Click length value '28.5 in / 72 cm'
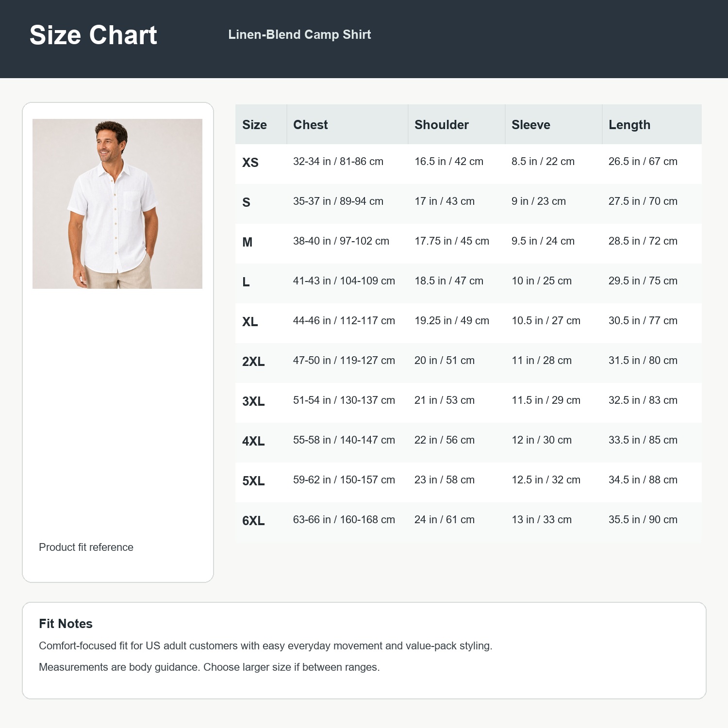Screen dimensions: 728x728 pyautogui.click(x=643, y=241)
